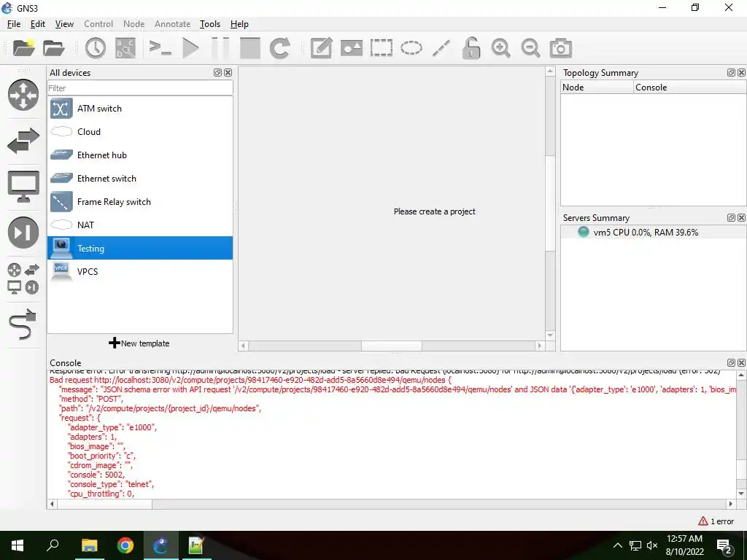Click the console horizontal scrollbar thumb
Screen dimensions: 747x560
pyautogui.click(x=104, y=504)
